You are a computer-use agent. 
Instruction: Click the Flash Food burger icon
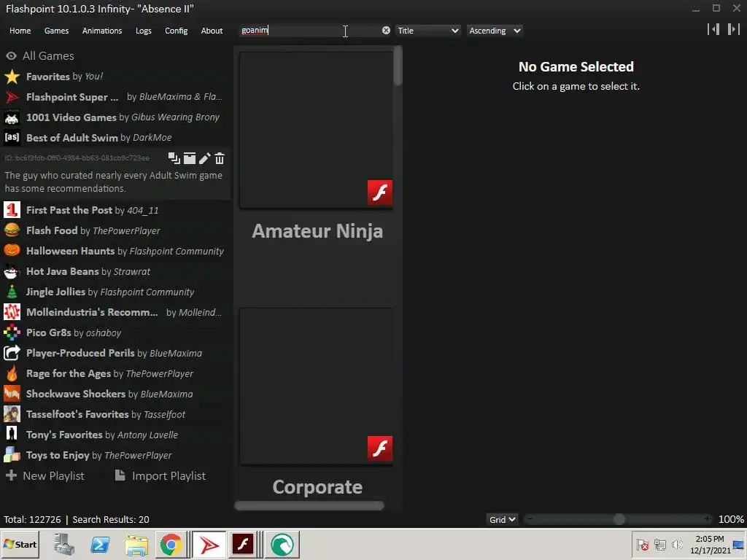coord(12,230)
